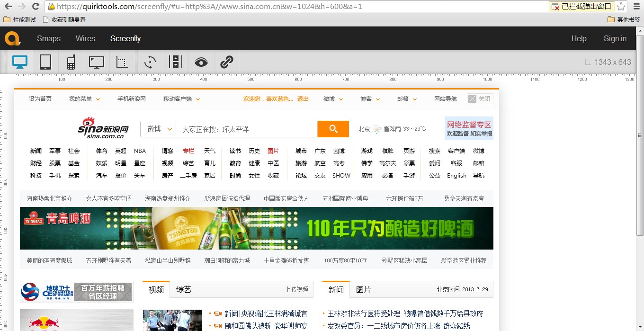
Task: Open the 地球卫士 recruitment ad
Action: coord(77,292)
